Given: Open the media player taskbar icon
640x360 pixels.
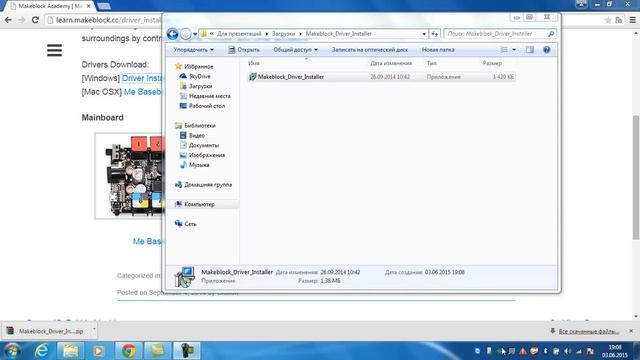Looking at the screenshot, I should point(98,351).
